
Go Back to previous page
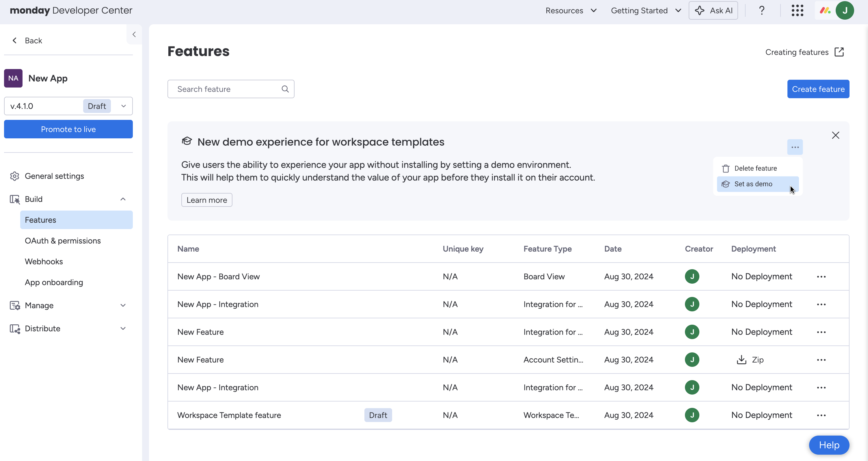33,40
